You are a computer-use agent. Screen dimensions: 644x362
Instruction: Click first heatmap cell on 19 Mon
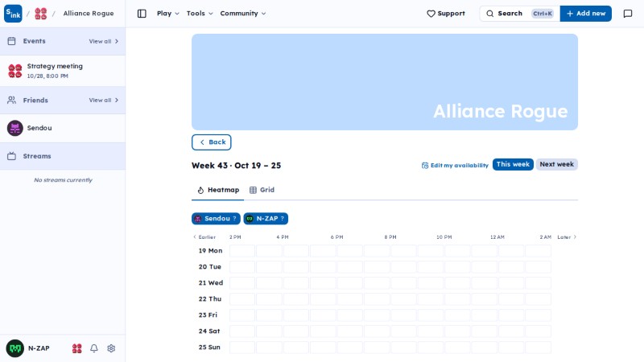click(242, 251)
